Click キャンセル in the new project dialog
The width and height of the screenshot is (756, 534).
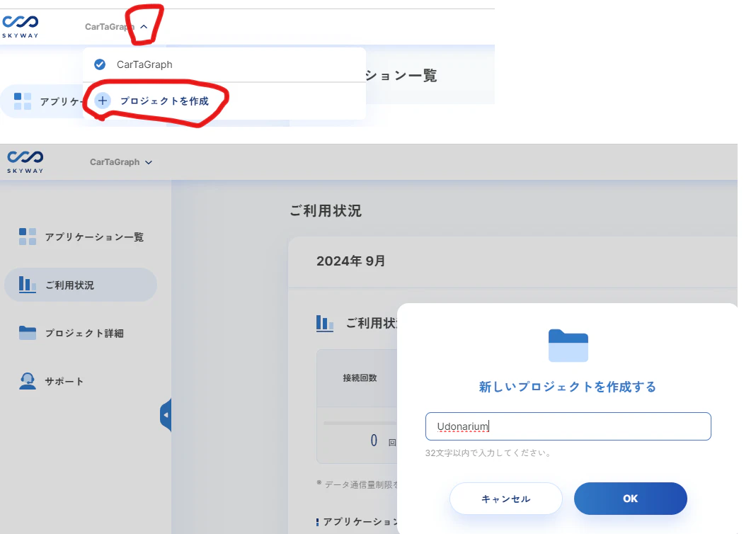tap(505, 499)
